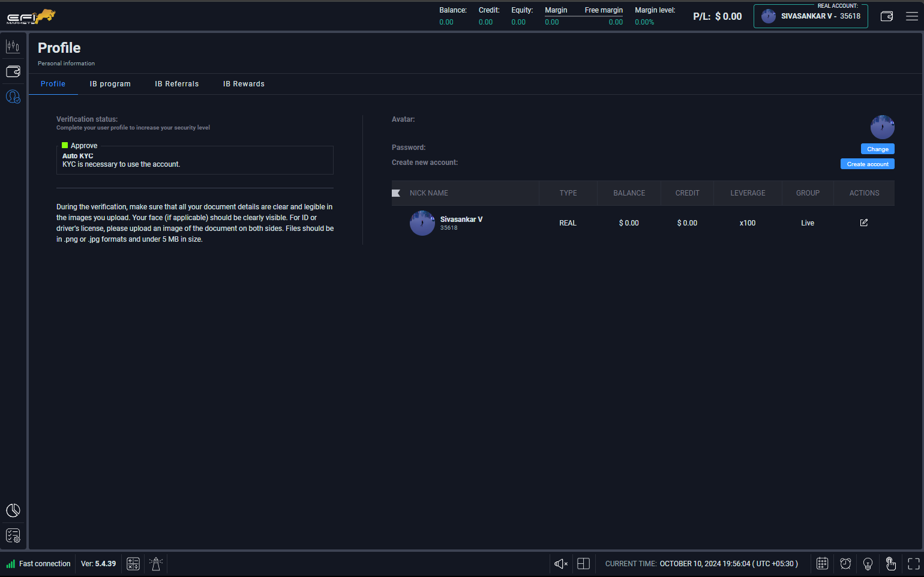Click the Live group value

pos(808,223)
